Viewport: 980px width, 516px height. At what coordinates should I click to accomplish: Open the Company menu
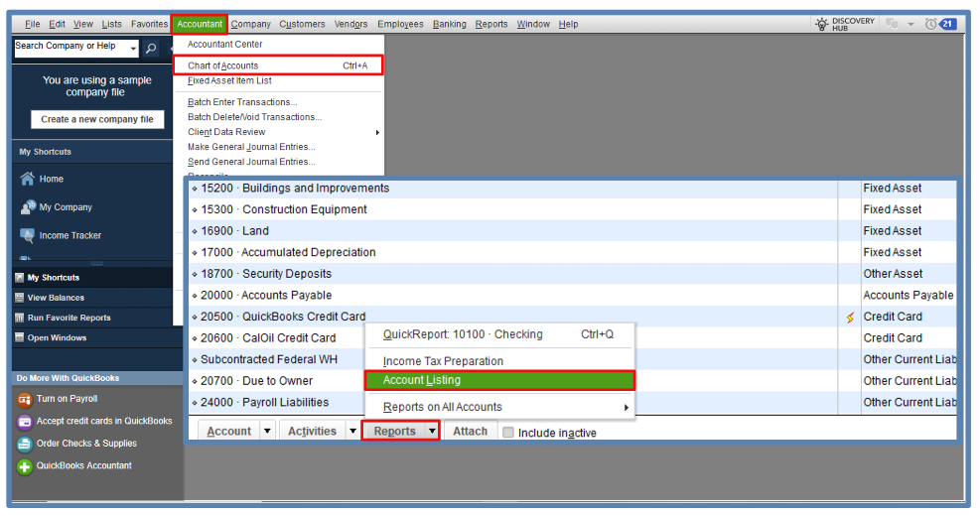click(250, 24)
